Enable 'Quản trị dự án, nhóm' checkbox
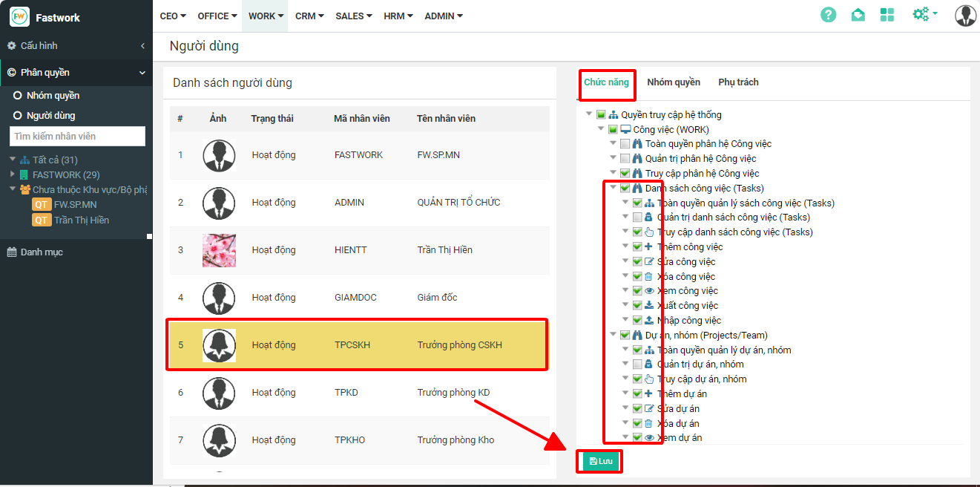 click(x=637, y=365)
